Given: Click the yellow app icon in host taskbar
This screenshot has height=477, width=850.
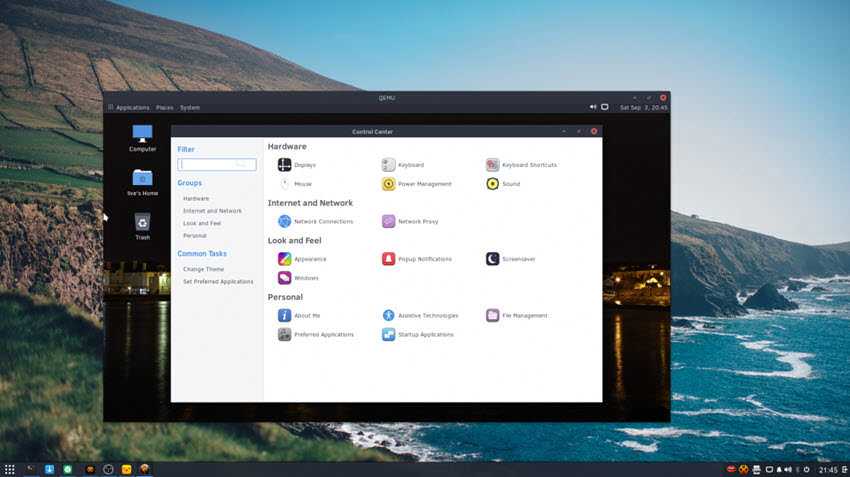Looking at the screenshot, I should point(126,469).
